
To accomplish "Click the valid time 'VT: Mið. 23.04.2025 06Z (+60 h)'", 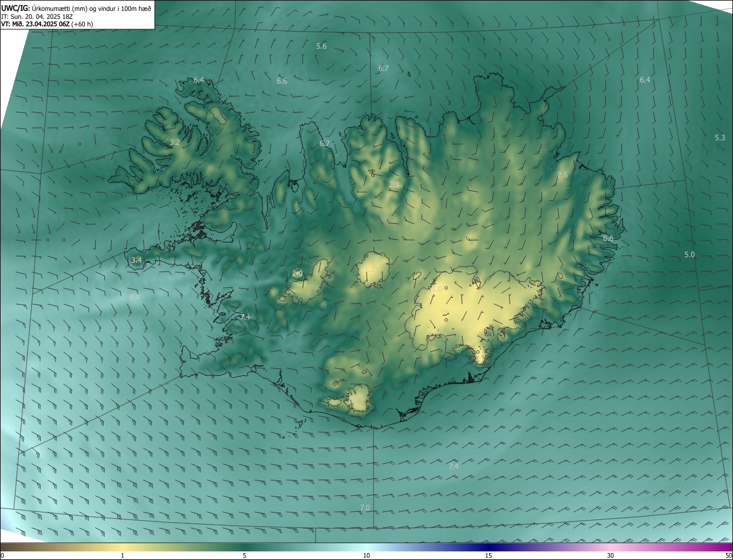I will (47, 23).
